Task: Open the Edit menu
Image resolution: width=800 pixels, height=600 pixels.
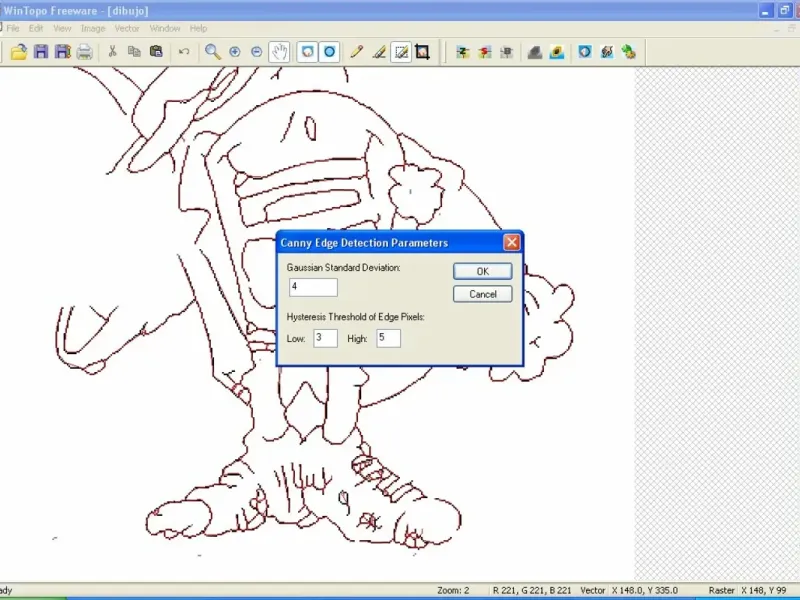Action: coord(36,29)
